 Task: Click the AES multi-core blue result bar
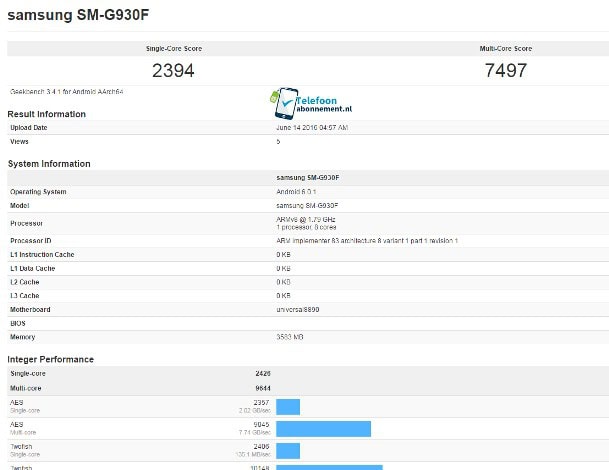coord(324,429)
